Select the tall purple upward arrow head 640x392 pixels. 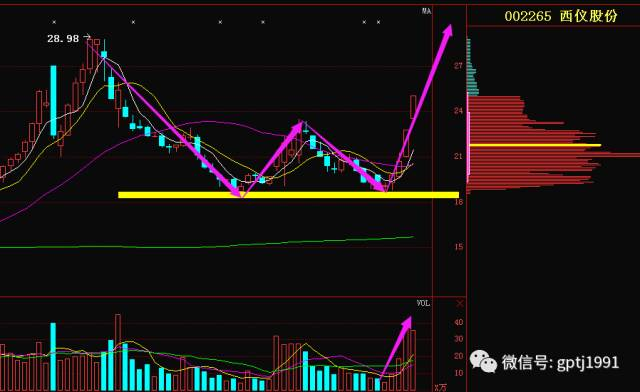448,32
